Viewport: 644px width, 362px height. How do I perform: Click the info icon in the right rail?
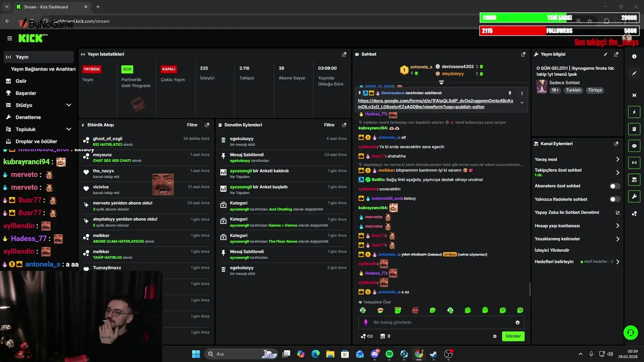[x=634, y=56]
